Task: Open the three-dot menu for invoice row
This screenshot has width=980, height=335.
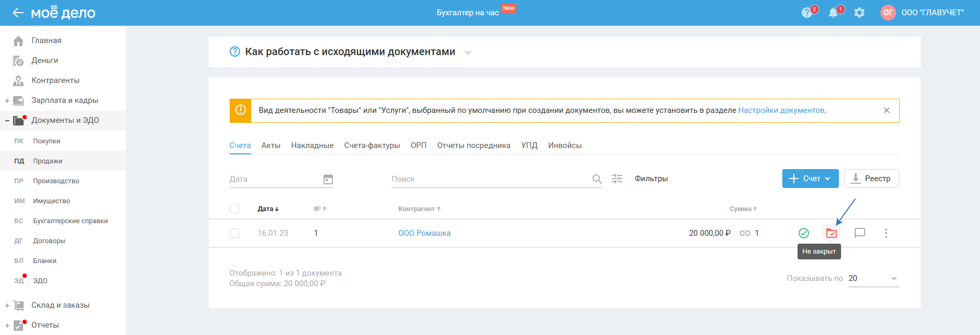Action: tap(886, 233)
